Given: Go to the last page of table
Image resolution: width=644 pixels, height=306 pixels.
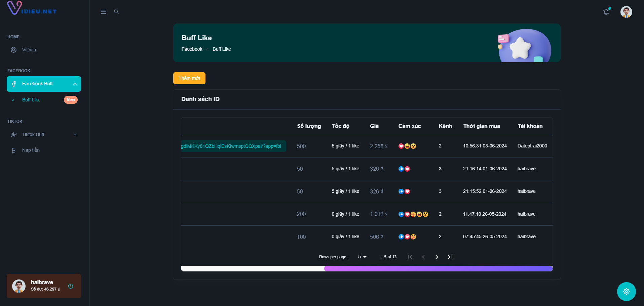Looking at the screenshot, I should (450, 257).
